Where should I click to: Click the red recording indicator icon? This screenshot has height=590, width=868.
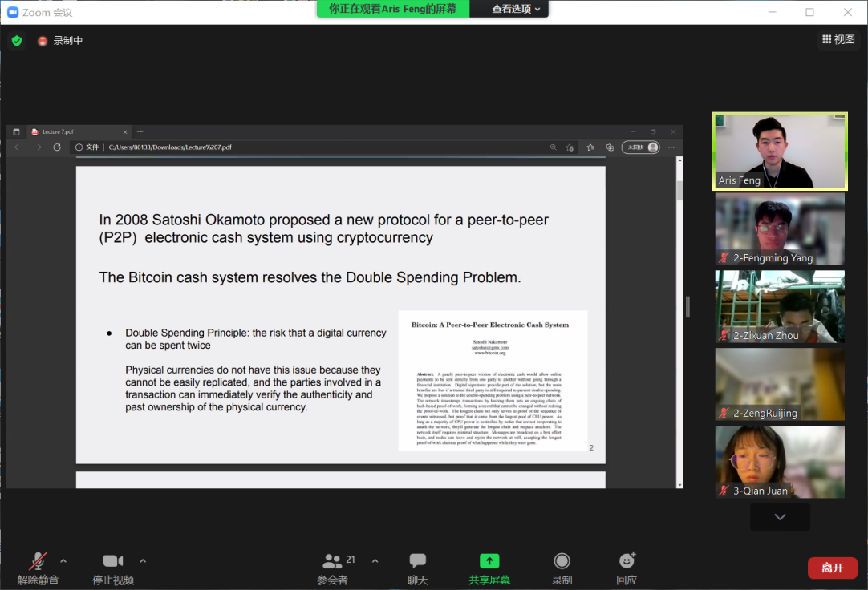coord(43,41)
